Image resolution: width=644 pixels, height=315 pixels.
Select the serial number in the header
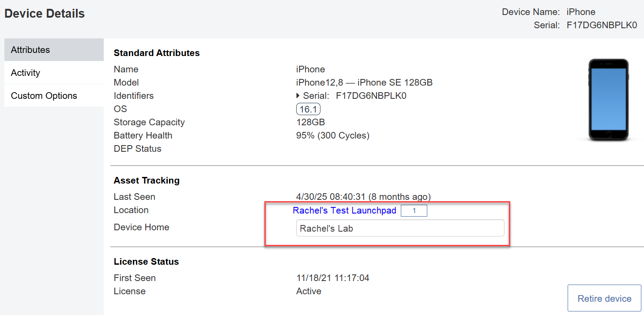pos(602,25)
